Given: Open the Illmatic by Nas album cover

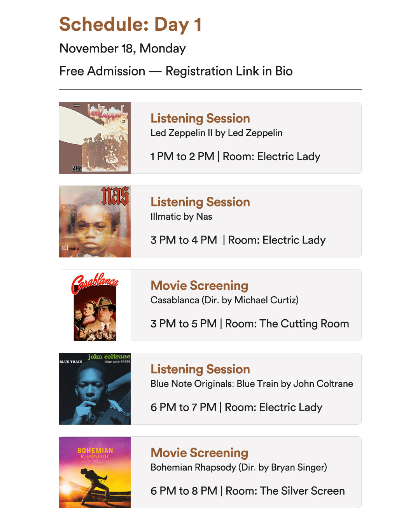Looking at the screenshot, I should (x=95, y=221).
